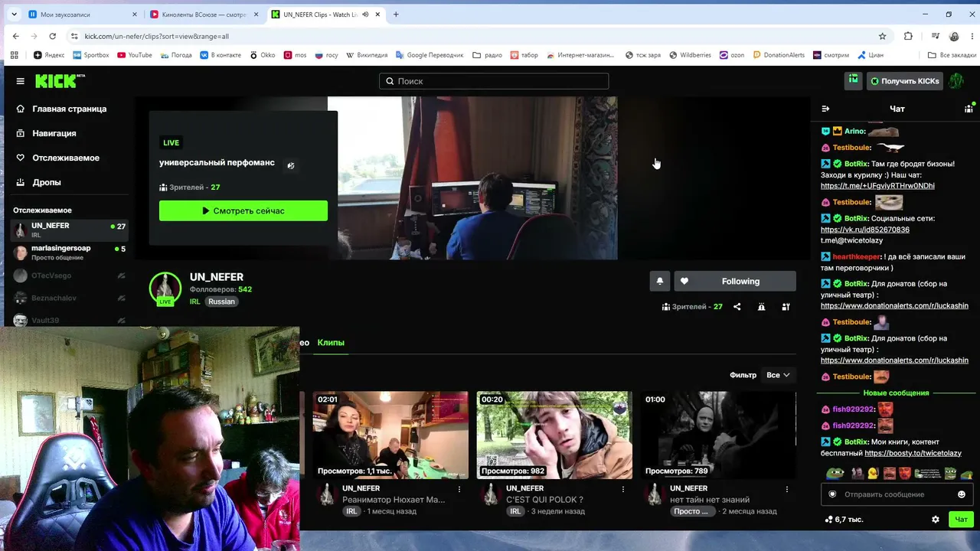This screenshot has width=980, height=551.
Task: Click the green Чат send button
Action: [961, 520]
